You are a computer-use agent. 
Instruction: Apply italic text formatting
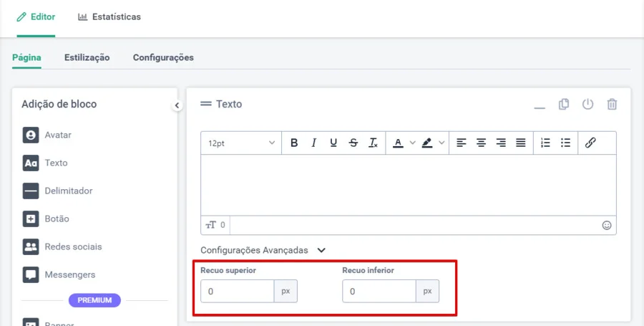point(313,143)
